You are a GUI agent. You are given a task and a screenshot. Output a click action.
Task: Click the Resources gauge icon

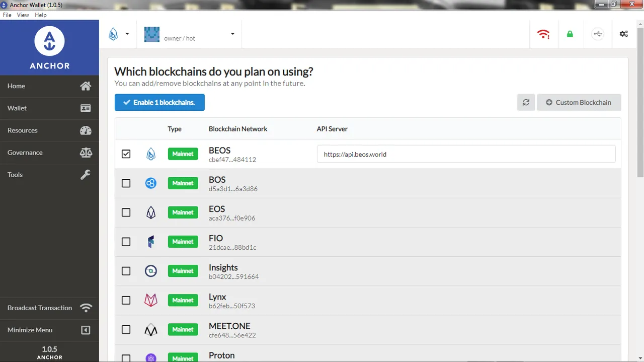point(86,130)
